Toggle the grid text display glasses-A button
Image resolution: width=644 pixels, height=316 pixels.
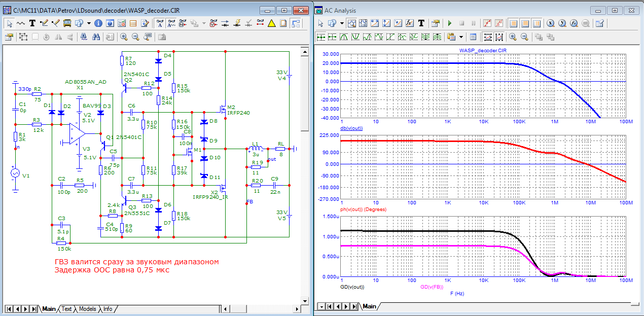160,23
